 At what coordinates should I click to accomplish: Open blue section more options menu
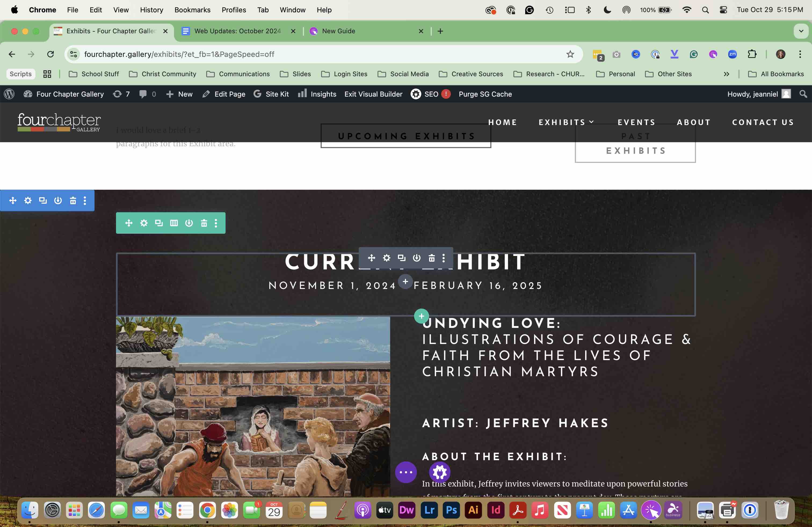pyautogui.click(x=85, y=200)
